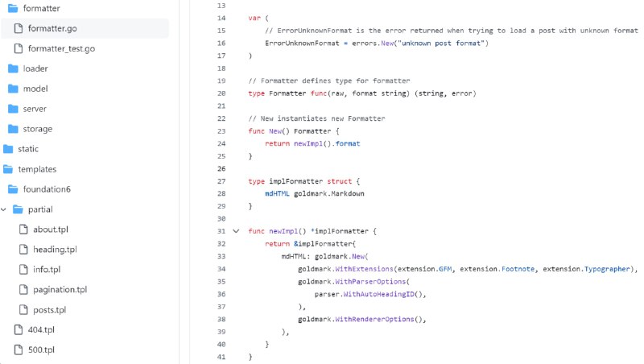Click the about.tpl file icon
This screenshot has height=364, width=644.
(x=23, y=230)
